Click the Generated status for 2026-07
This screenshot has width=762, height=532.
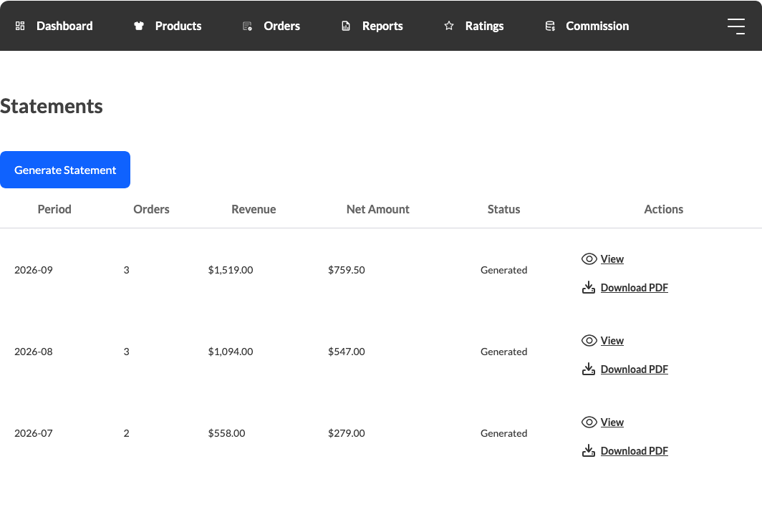(504, 433)
